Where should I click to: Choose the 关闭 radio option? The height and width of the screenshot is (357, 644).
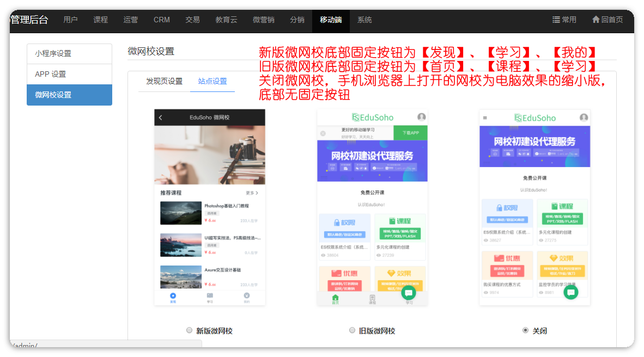525,330
